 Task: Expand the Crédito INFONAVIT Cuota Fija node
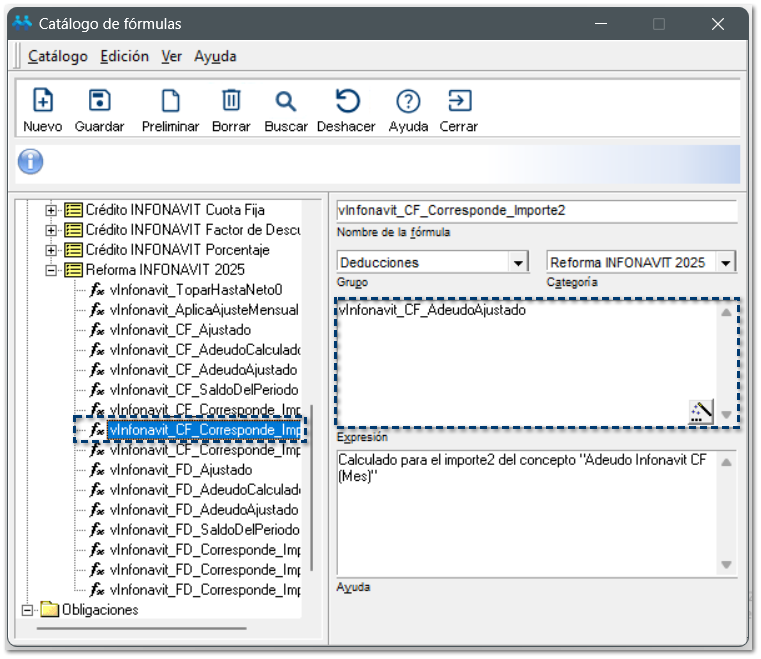point(52,211)
